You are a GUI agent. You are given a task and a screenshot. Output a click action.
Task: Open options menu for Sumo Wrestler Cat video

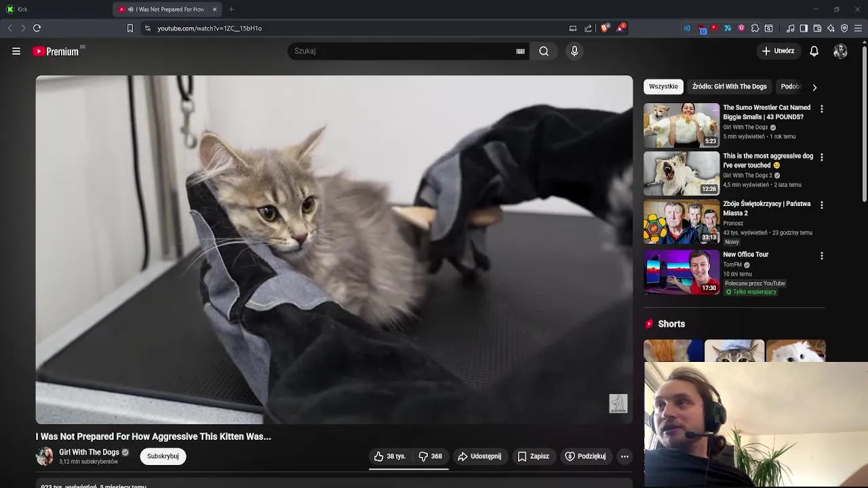pyautogui.click(x=821, y=108)
